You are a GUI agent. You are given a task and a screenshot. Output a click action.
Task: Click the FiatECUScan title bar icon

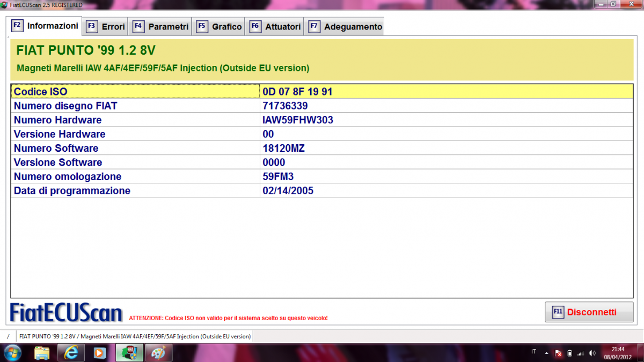5,4
